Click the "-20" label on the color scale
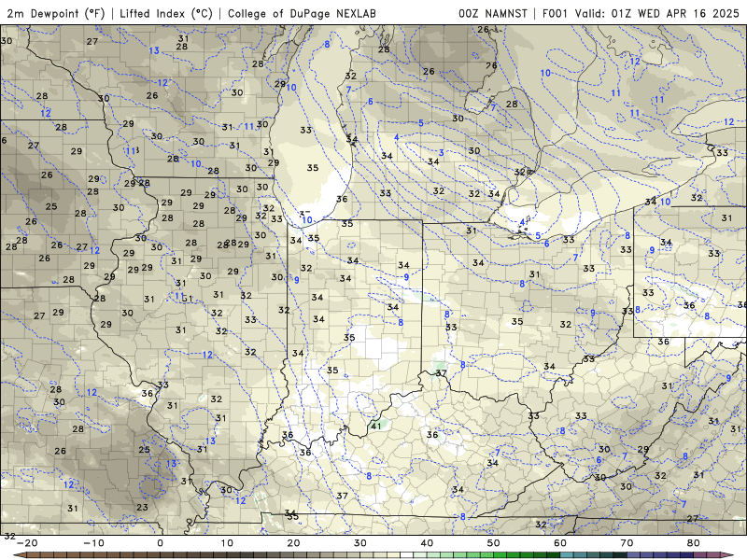 click(x=27, y=543)
